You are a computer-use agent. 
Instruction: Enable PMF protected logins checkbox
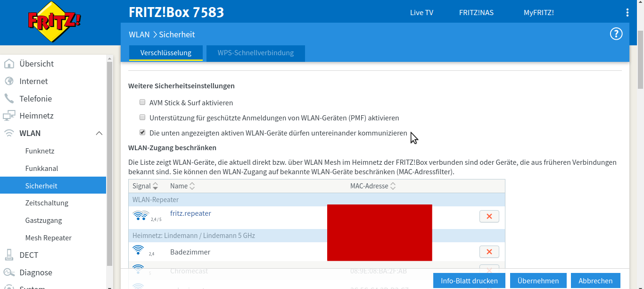point(142,117)
